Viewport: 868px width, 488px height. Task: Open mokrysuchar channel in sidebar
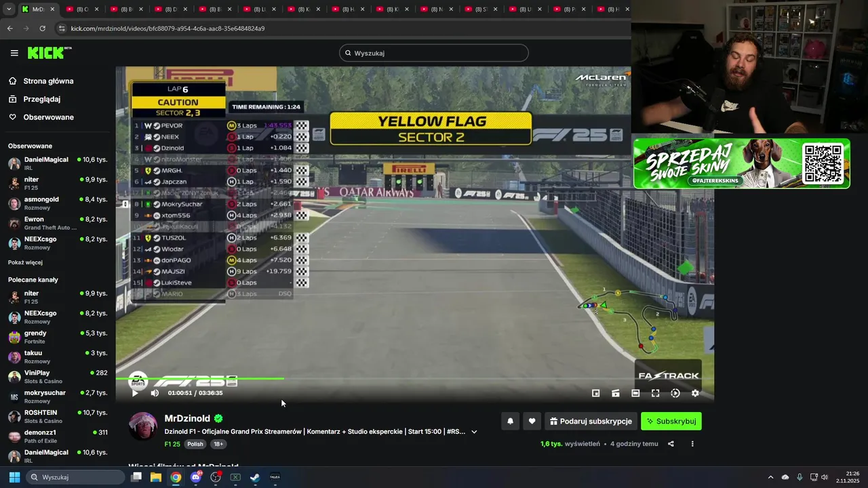pos(58,396)
